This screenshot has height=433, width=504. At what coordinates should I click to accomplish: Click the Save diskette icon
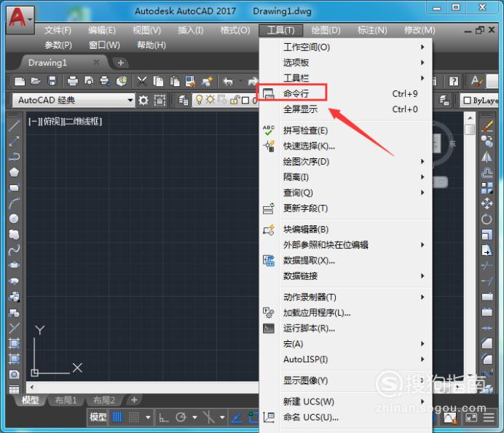click(52, 81)
